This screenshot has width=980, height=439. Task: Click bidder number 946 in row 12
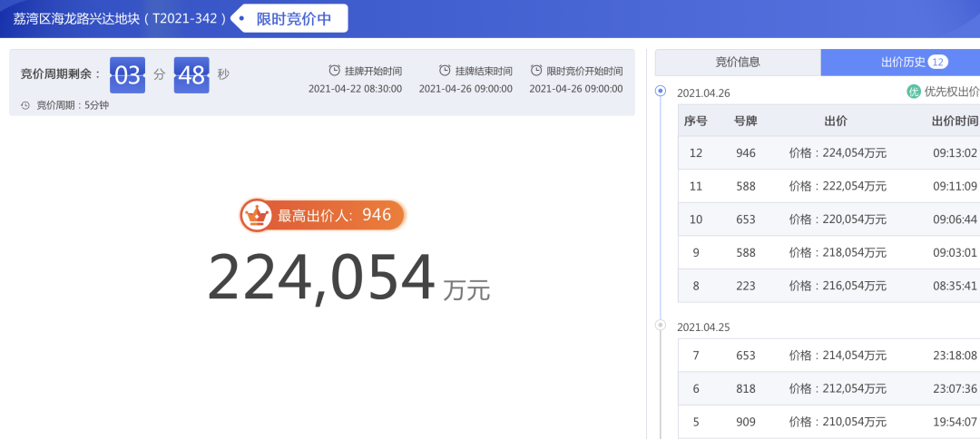pos(746,153)
